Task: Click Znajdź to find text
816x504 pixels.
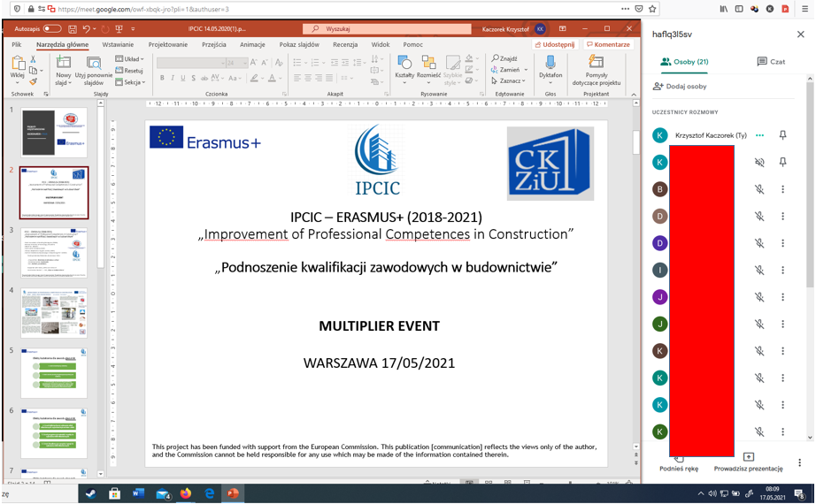Action: [504, 58]
